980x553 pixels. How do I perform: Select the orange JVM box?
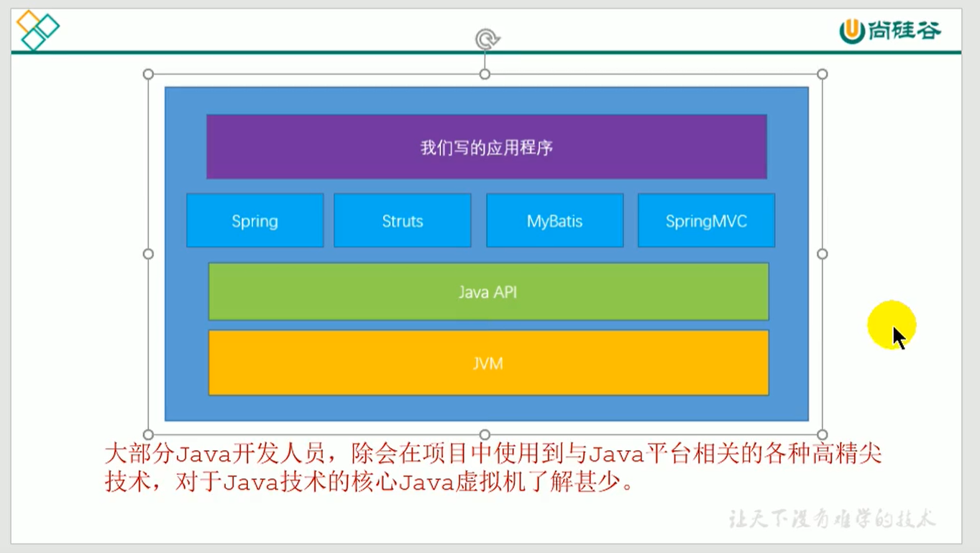click(488, 362)
